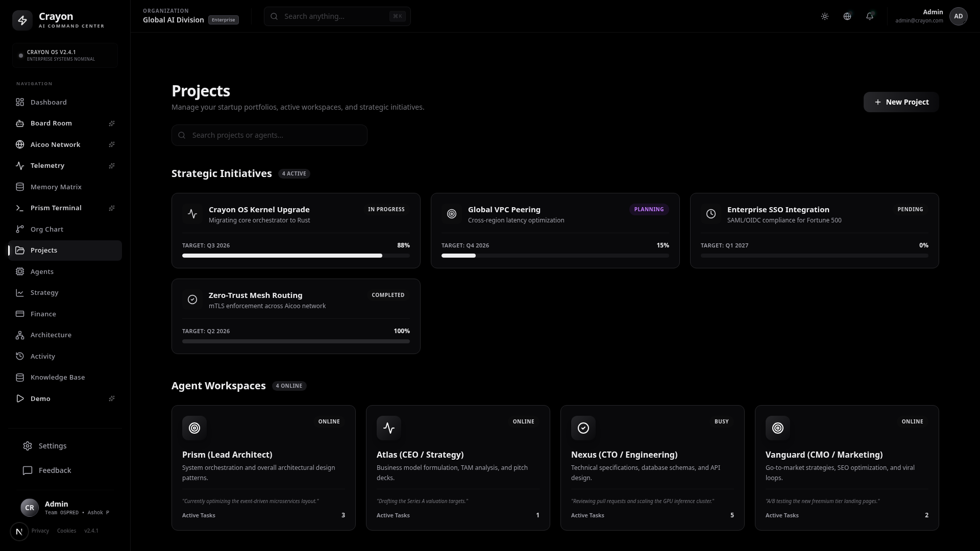Click the 4 ACTIVE badge
Image resolution: width=980 pixels, height=551 pixels.
[294, 173]
